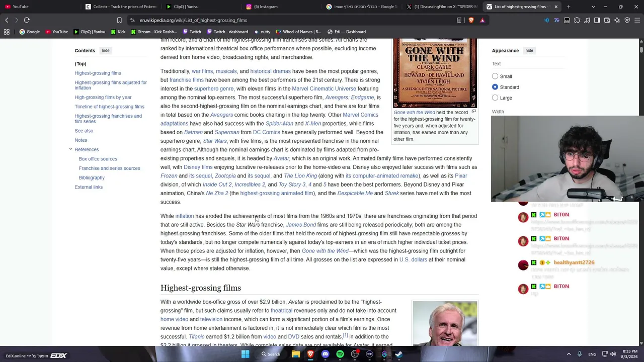Jump to High-grossing films by year
The width and height of the screenshot is (644, 362).
coord(103,98)
